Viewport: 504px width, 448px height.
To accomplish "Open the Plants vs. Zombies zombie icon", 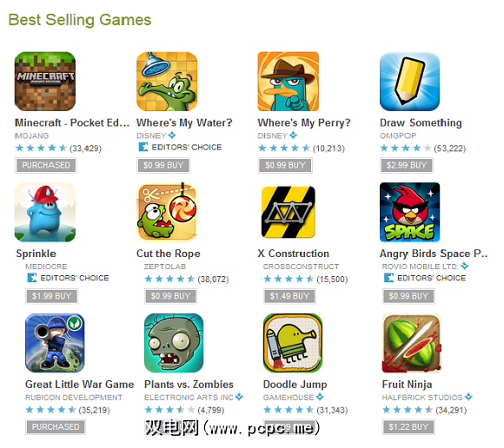I will pos(174,343).
